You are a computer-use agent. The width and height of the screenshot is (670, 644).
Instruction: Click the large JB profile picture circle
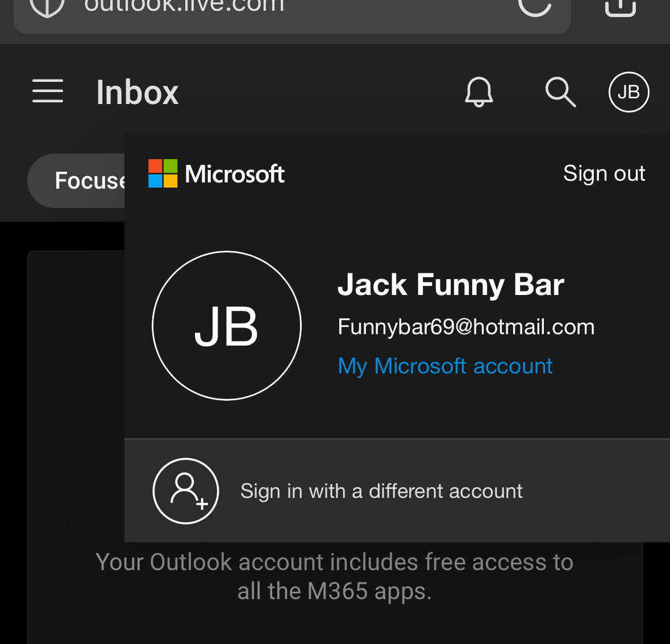(x=227, y=326)
